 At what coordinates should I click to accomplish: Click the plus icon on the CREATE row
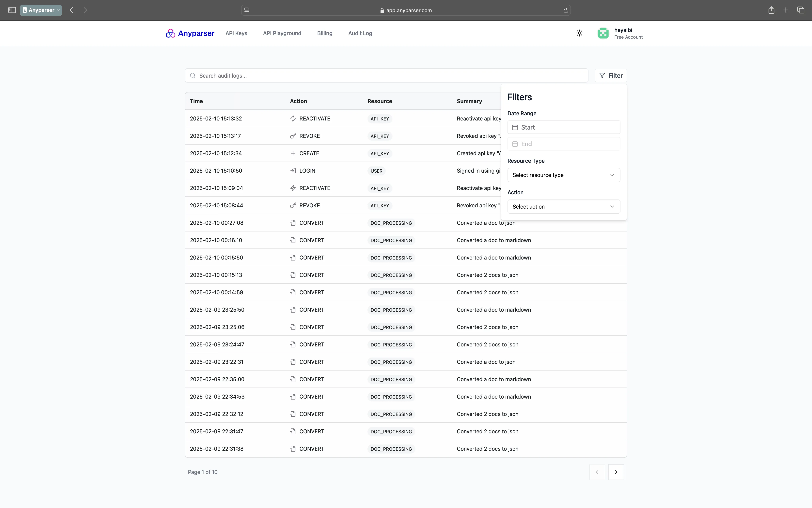click(x=292, y=153)
